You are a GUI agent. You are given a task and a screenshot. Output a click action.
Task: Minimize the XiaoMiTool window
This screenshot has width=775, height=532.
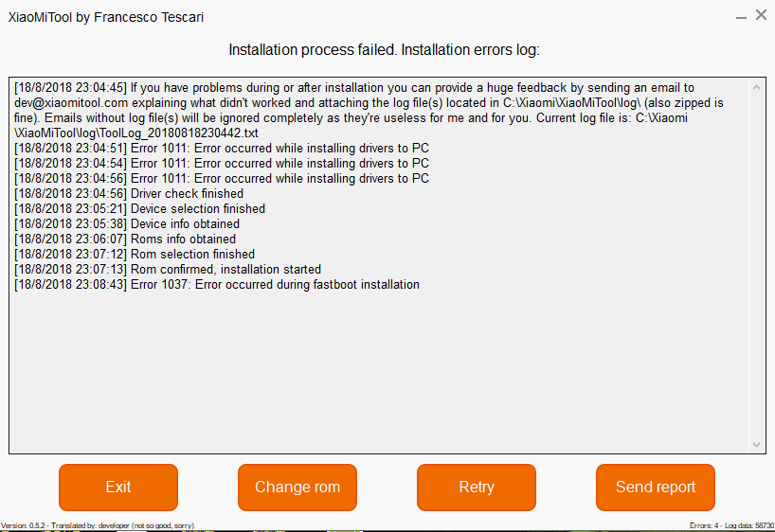click(x=740, y=16)
